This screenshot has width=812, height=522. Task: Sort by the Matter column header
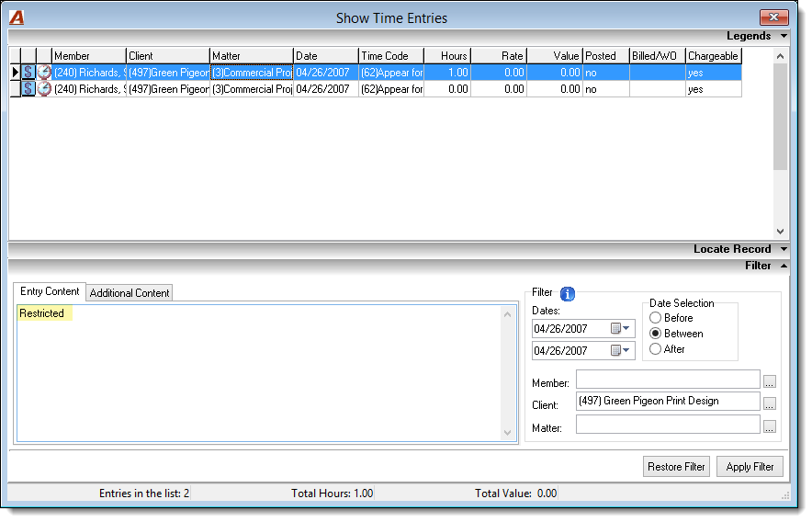[x=252, y=56]
